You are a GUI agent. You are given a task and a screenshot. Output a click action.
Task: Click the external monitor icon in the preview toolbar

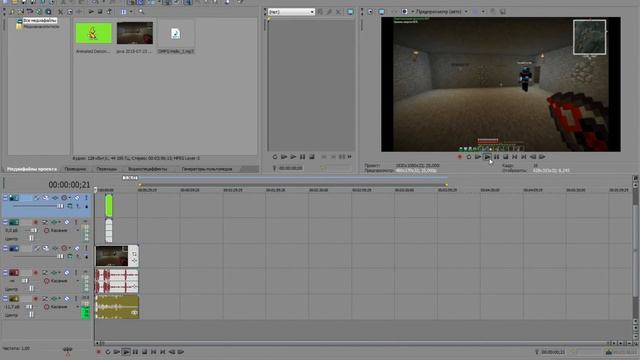tap(381, 12)
